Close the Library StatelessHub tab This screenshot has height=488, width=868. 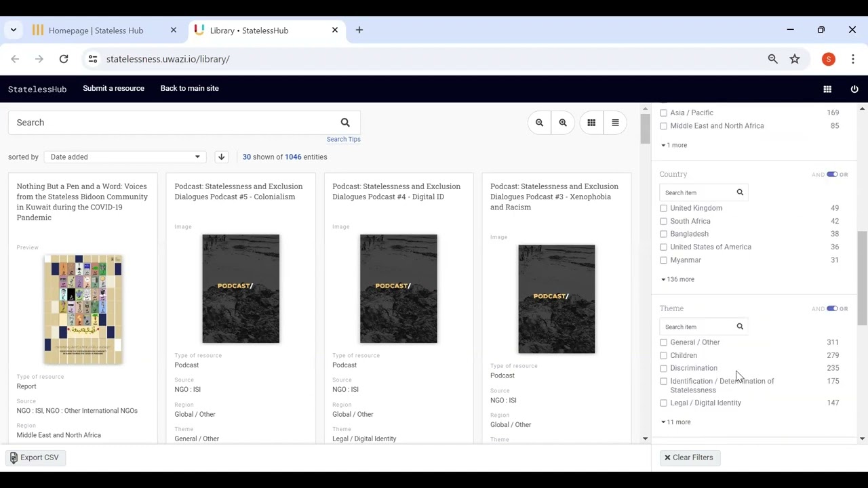click(x=335, y=30)
